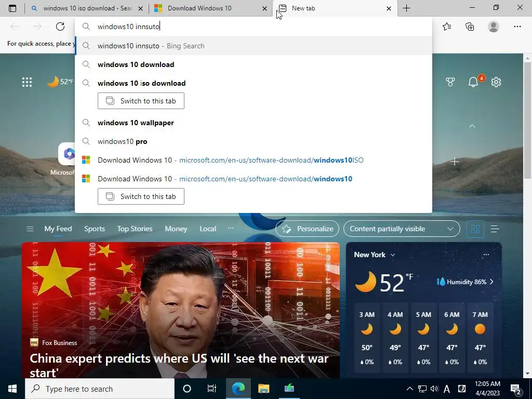The width and height of the screenshot is (532, 399).
Task: Open the pinned green app in taskbar
Action: click(289, 389)
